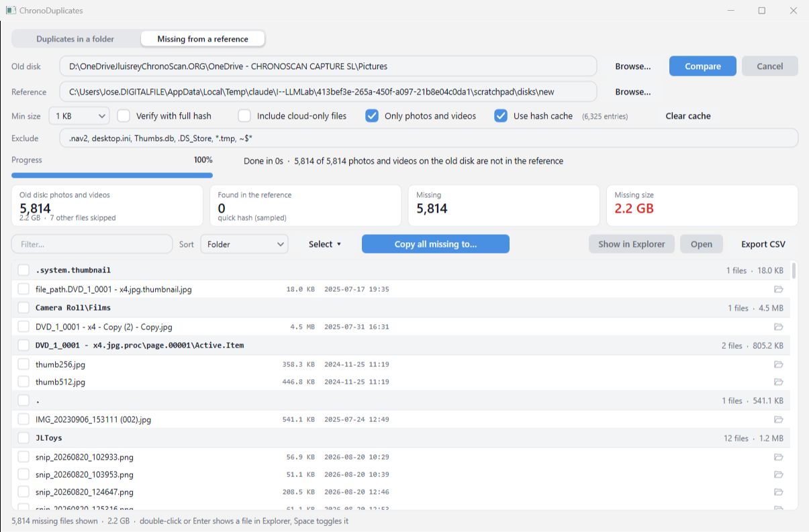Click folder icon on snip_20260820_102933.png row
Viewport: 809px width, 532px height.
tap(778, 457)
